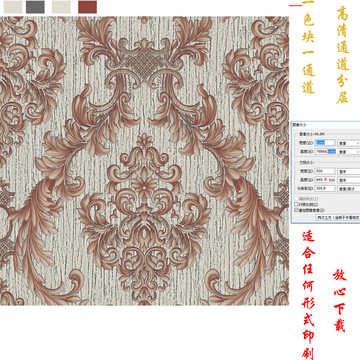360x360 pixels.
Task: Open the resolution pixels/inch unit dropdown
Action: [349, 189]
